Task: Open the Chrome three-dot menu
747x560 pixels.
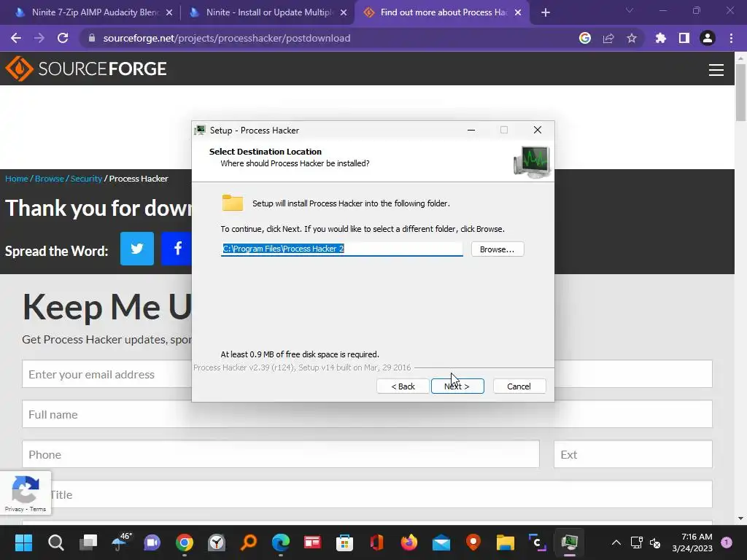Action: 731,38
